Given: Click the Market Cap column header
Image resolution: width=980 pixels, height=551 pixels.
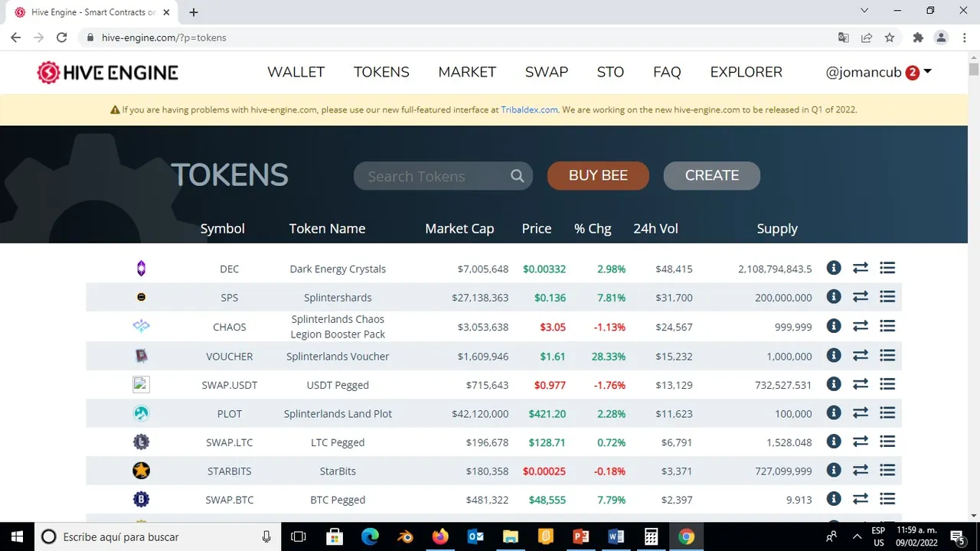Looking at the screenshot, I should click(459, 228).
